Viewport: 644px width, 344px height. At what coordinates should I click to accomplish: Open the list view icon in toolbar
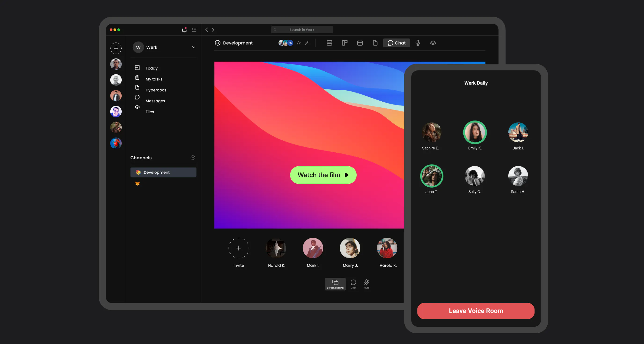click(x=329, y=43)
